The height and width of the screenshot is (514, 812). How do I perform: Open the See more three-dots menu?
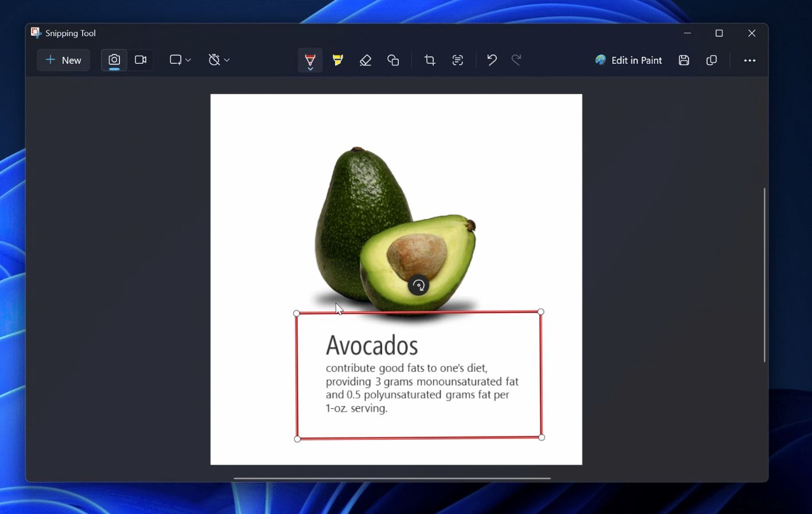tap(749, 60)
